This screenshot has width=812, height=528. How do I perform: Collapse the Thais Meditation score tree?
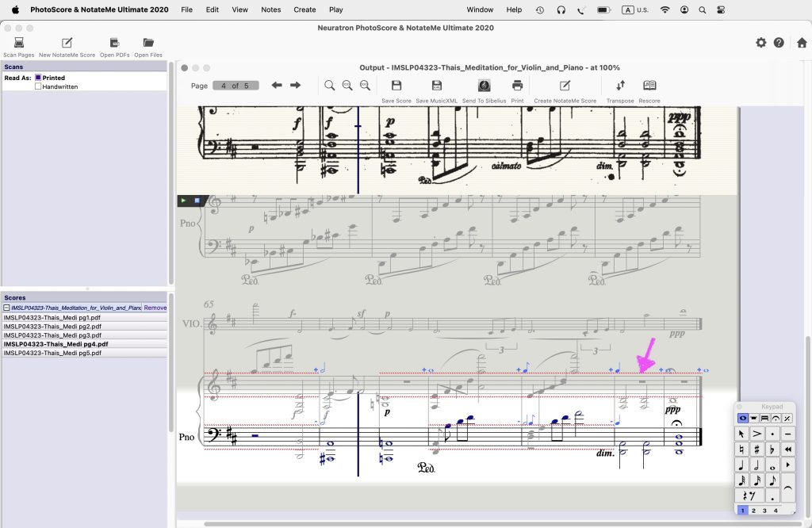[6, 308]
